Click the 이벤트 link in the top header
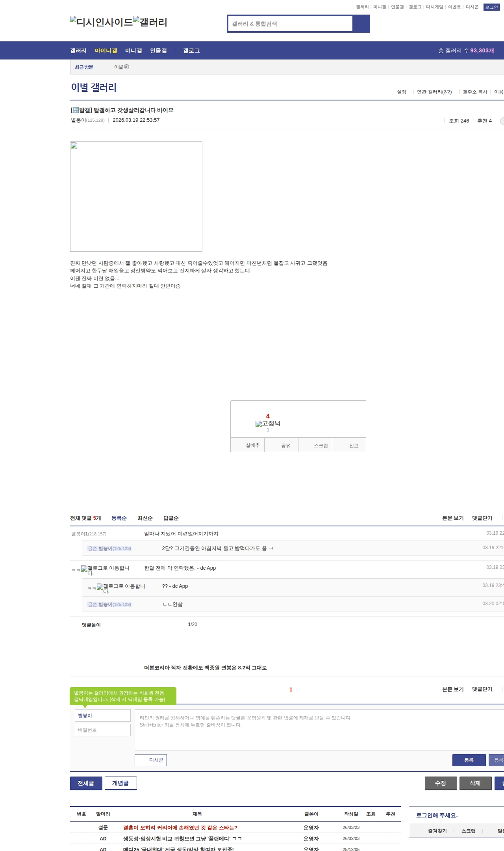The width and height of the screenshot is (504, 851). coord(454,7)
